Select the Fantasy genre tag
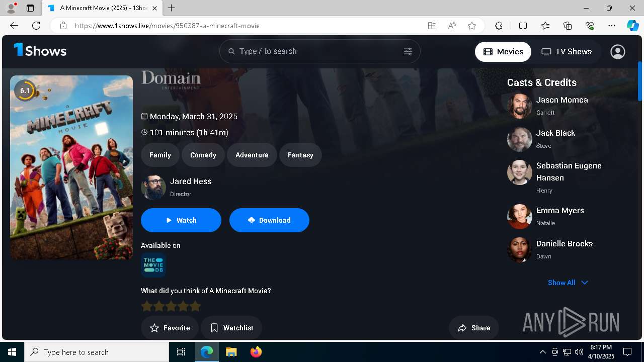 300,155
